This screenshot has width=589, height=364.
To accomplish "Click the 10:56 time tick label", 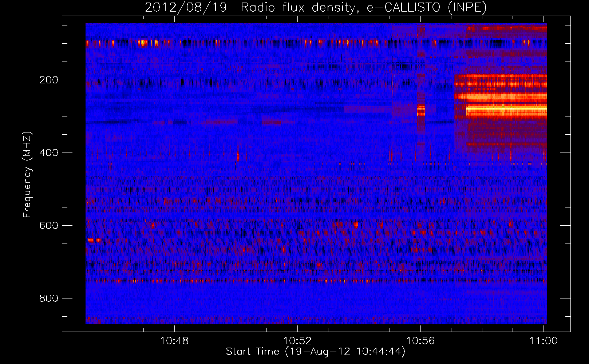I will [420, 341].
